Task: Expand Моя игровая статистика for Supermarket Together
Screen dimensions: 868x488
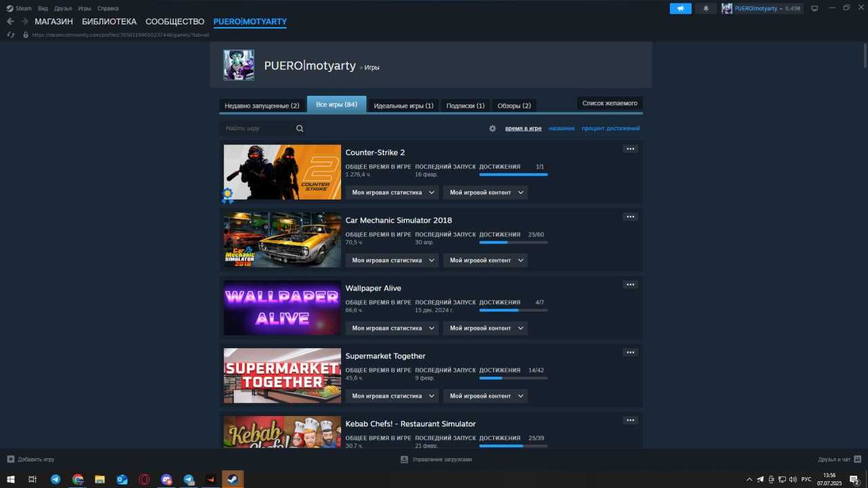Action: (392, 396)
